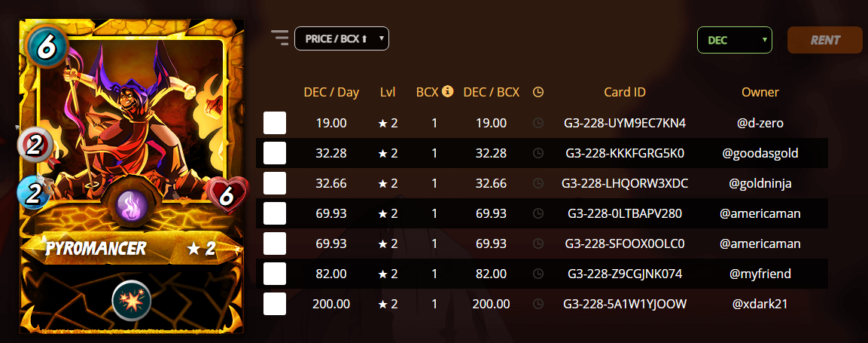
Task: Open owner @d-zero profile link
Action: (760, 123)
